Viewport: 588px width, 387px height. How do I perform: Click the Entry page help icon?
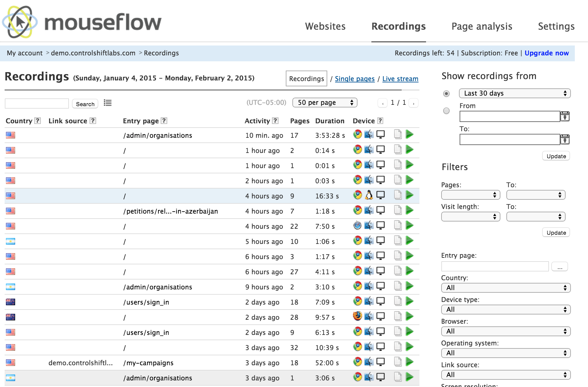coord(164,121)
